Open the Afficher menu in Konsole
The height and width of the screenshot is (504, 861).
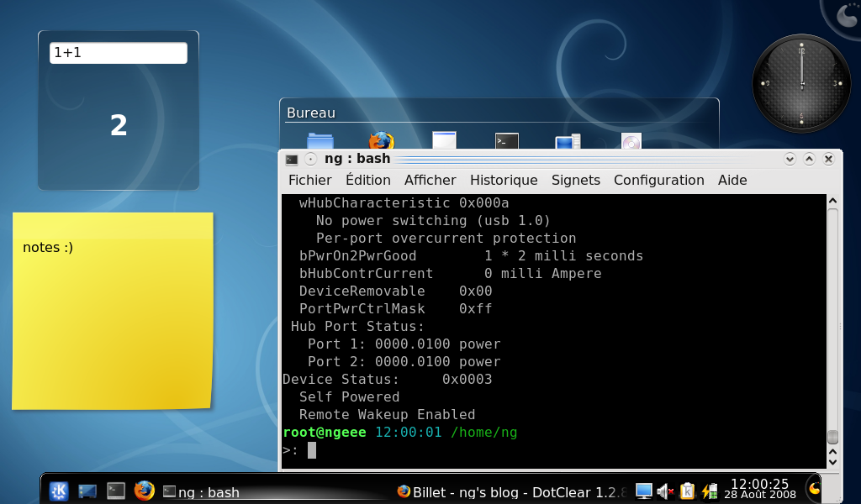coord(430,180)
